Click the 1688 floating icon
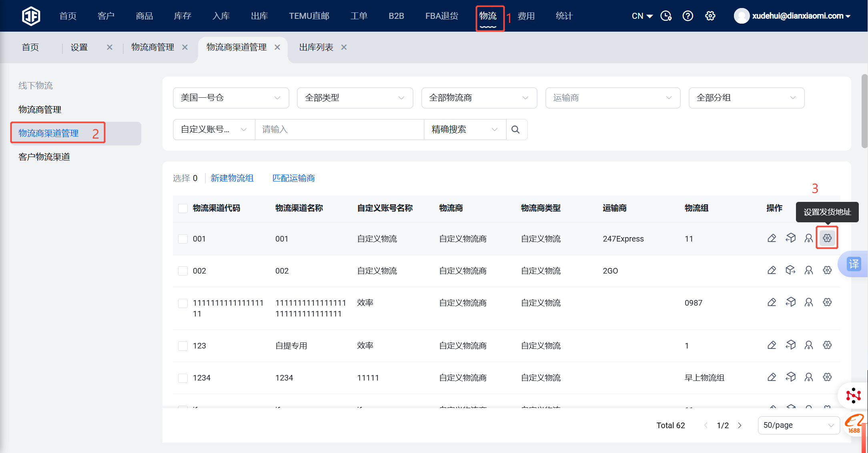The height and width of the screenshot is (453, 868). [x=854, y=424]
